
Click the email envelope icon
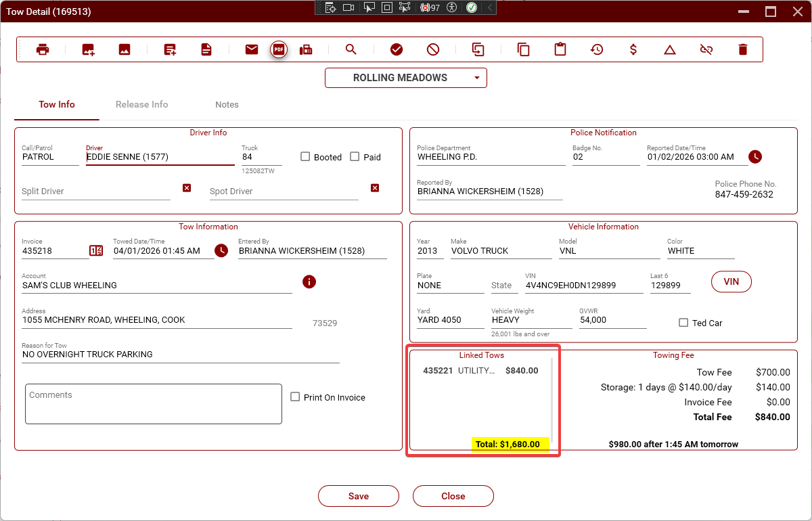click(x=252, y=49)
